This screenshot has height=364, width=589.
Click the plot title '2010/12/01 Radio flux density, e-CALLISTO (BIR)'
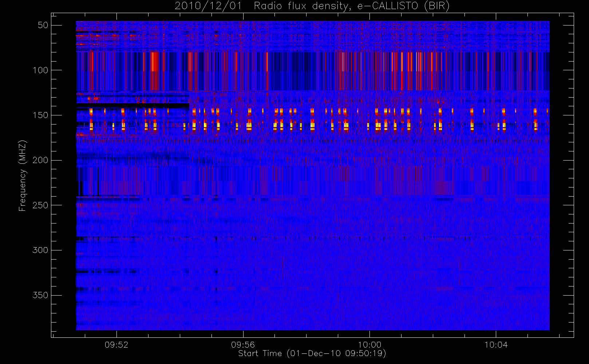click(312, 6)
